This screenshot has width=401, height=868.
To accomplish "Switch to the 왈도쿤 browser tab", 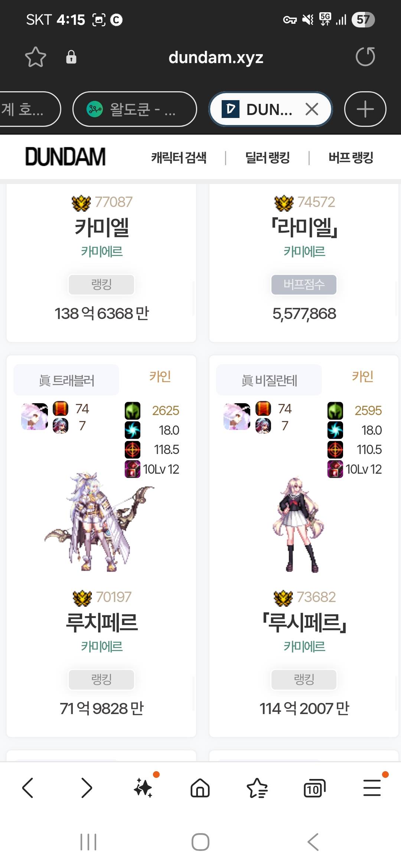I will tap(134, 109).
